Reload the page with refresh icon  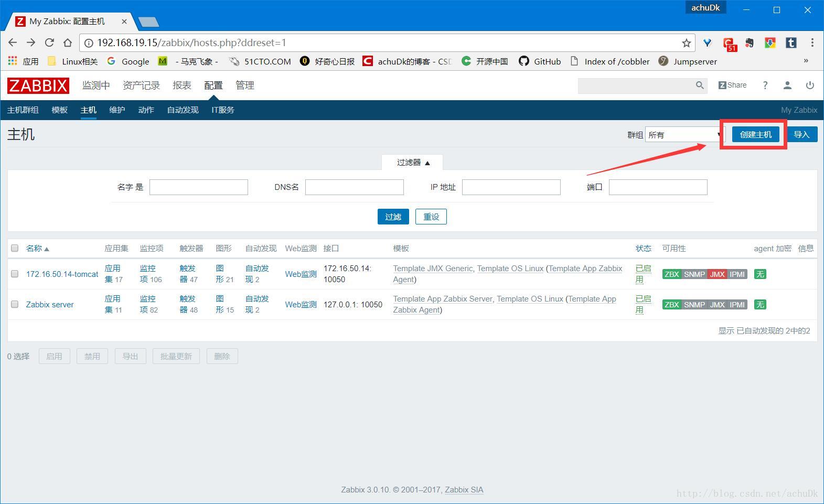[x=49, y=42]
